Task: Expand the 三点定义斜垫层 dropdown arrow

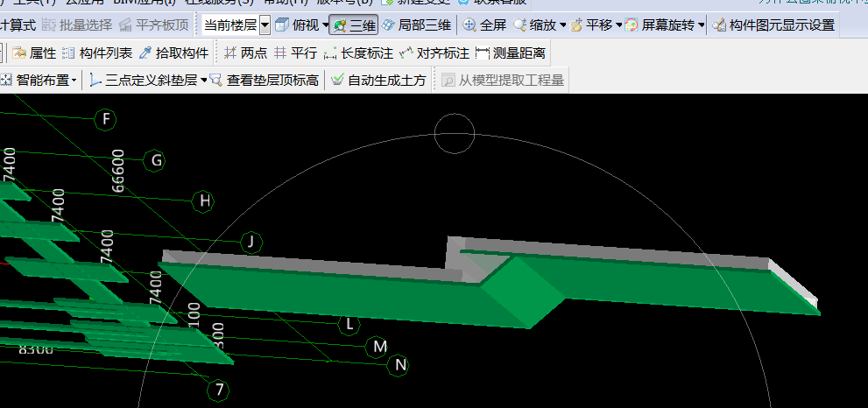Action: pyautogui.click(x=203, y=81)
